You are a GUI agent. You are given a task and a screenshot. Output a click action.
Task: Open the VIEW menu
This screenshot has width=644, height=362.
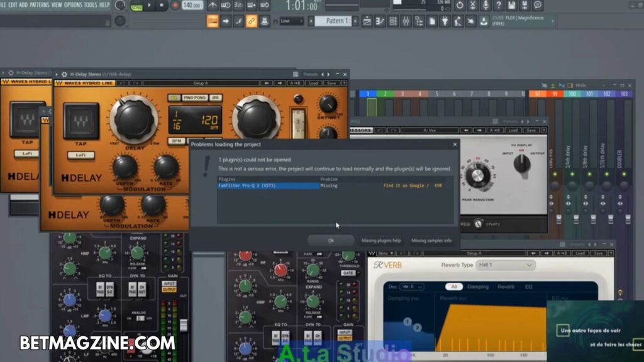coord(57,5)
